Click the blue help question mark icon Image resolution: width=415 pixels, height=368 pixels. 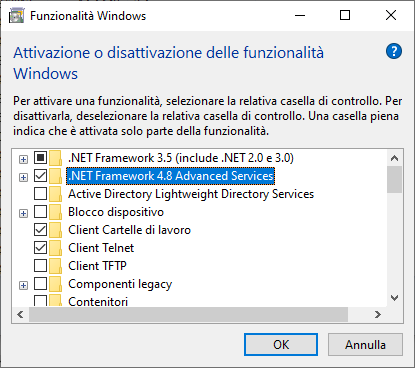point(394,51)
